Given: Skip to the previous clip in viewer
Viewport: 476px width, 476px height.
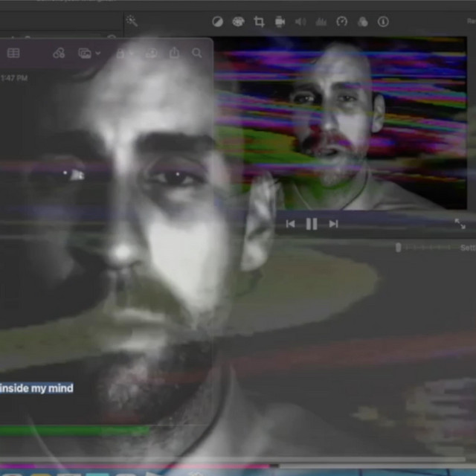Looking at the screenshot, I should click(x=291, y=224).
